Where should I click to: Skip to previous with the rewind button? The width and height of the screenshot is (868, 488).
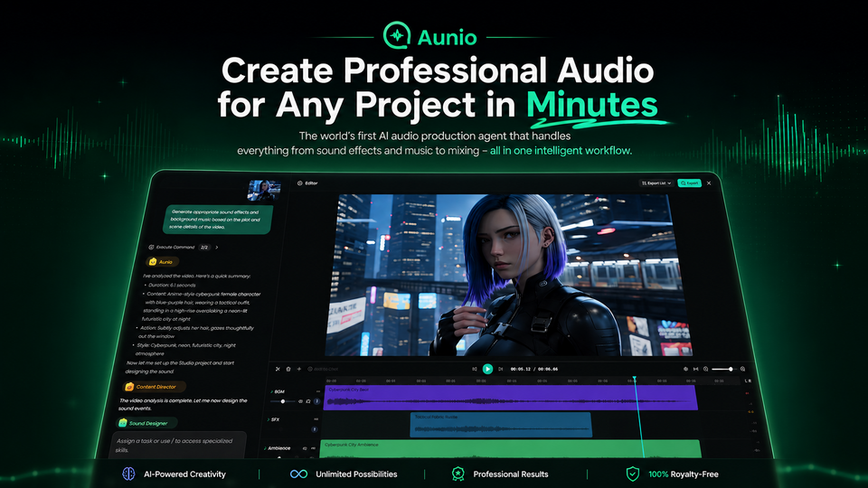pos(475,369)
